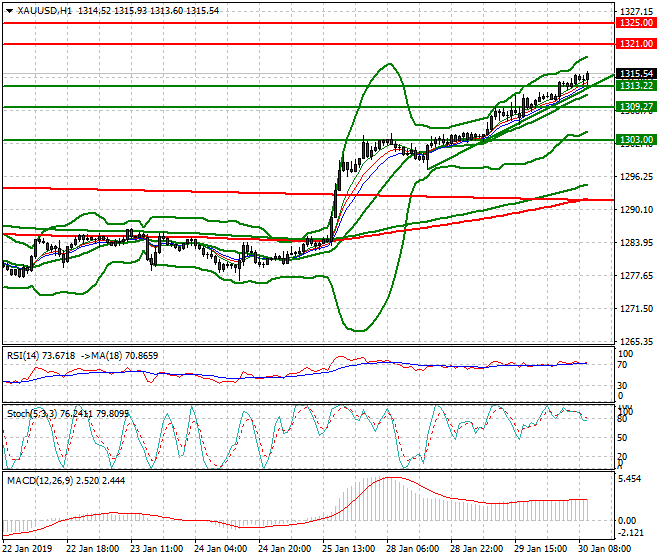
Task: Click the 24 Jan 20:00 time label
Action: pos(285,549)
